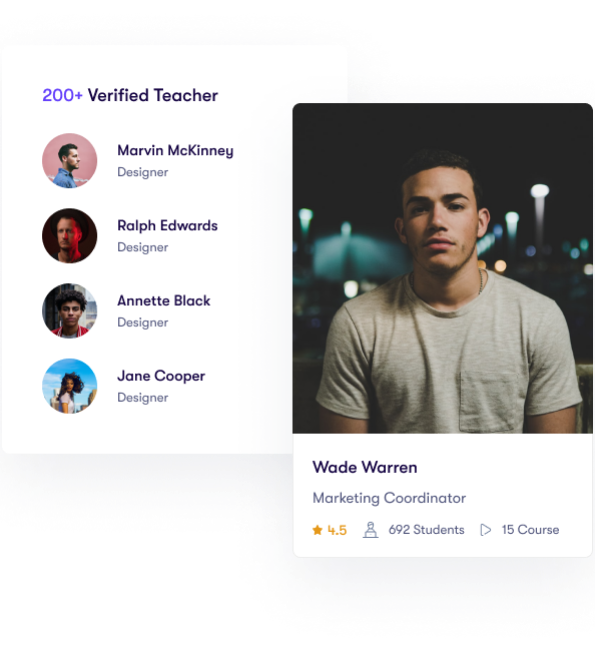Open Ralph Edwards' round avatar
This screenshot has height=653, width=595.
[70, 236]
